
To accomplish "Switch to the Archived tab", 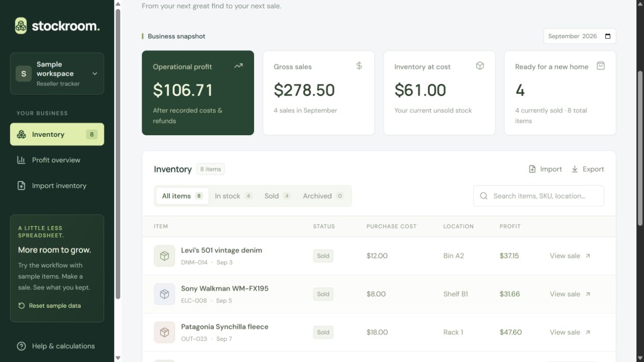I will point(323,196).
